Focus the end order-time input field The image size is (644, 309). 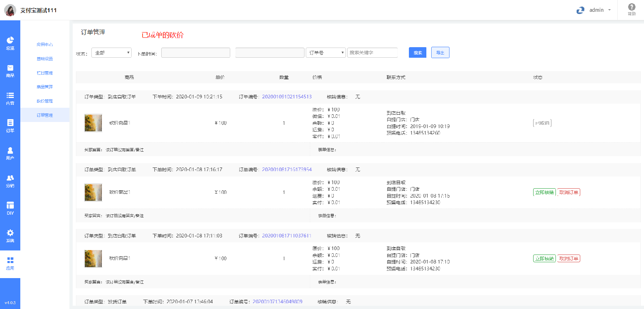click(270, 53)
